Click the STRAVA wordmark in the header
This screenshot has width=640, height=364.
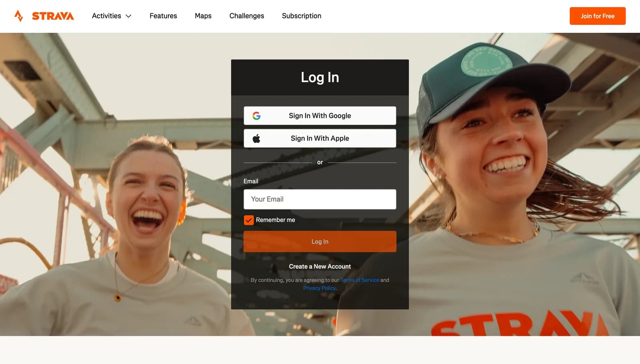53,16
